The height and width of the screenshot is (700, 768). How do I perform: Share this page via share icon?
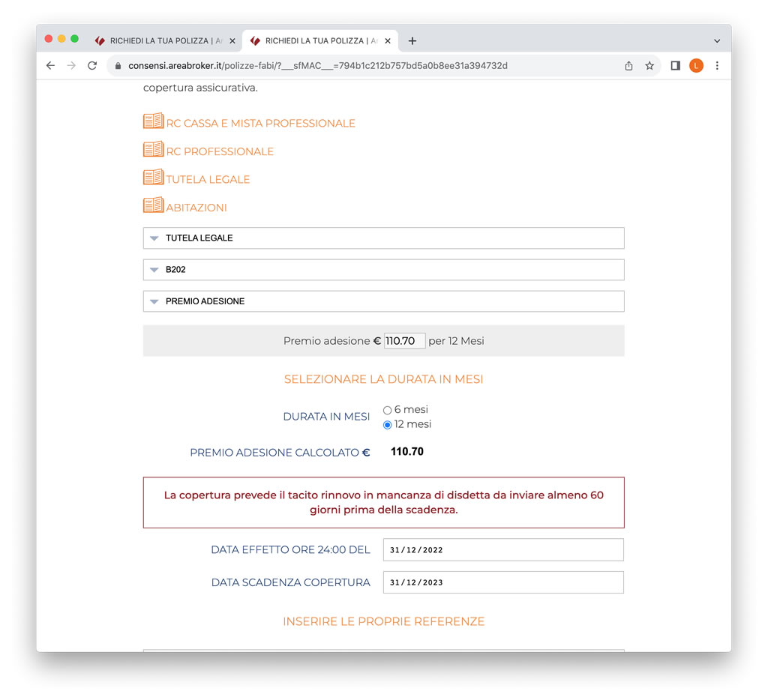(x=629, y=66)
